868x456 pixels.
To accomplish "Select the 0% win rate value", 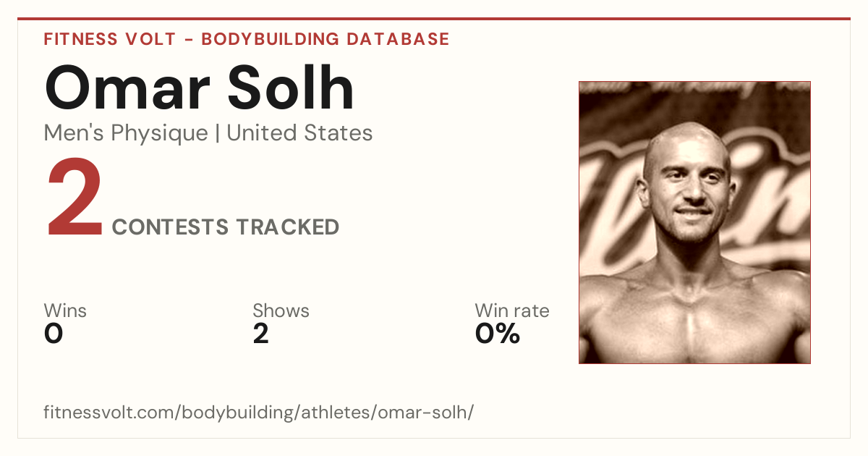I will point(498,334).
